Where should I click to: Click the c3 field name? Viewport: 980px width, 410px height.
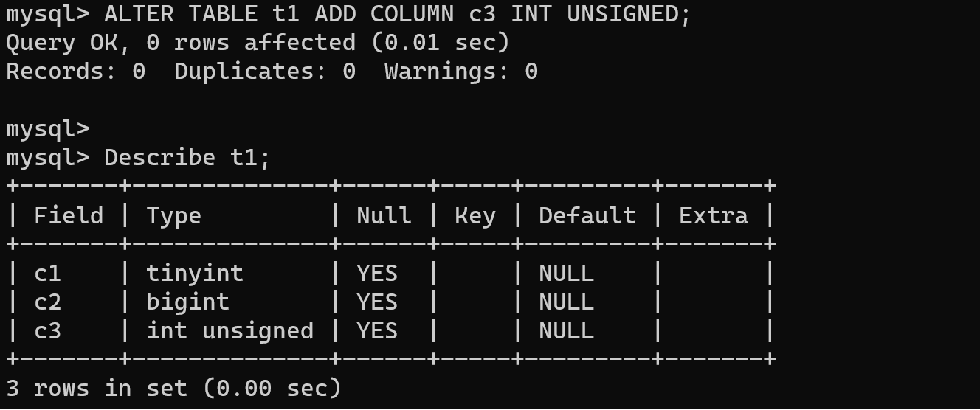(47, 331)
